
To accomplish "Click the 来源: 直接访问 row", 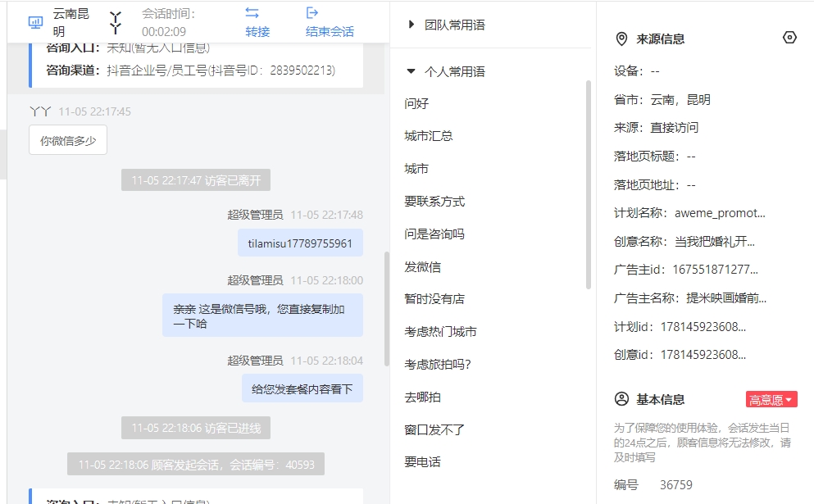I will tap(656, 128).
